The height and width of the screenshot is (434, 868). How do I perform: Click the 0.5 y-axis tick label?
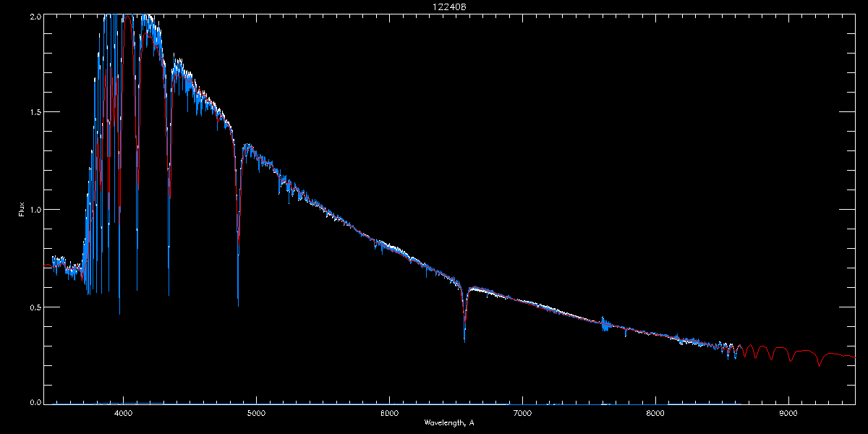point(34,307)
